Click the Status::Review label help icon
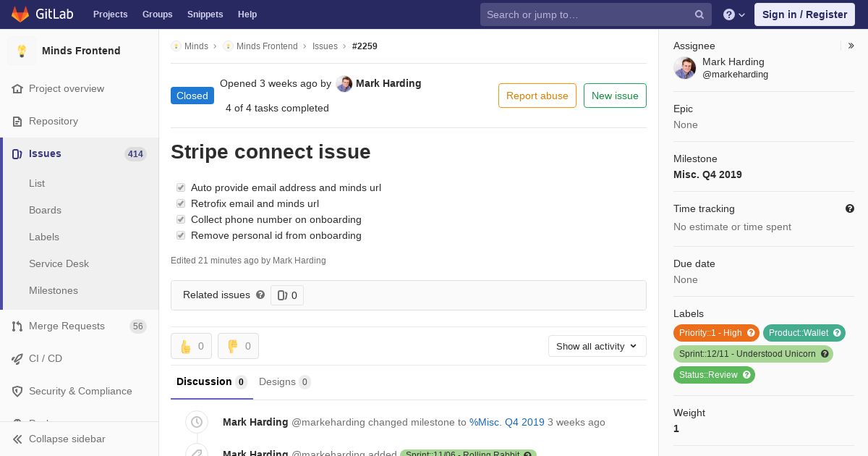 [746, 375]
